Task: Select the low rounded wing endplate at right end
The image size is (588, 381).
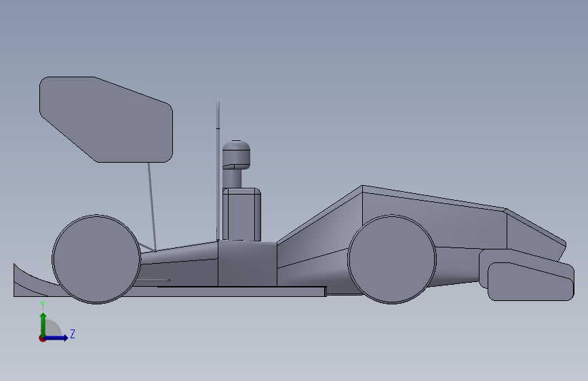Action: (x=530, y=281)
